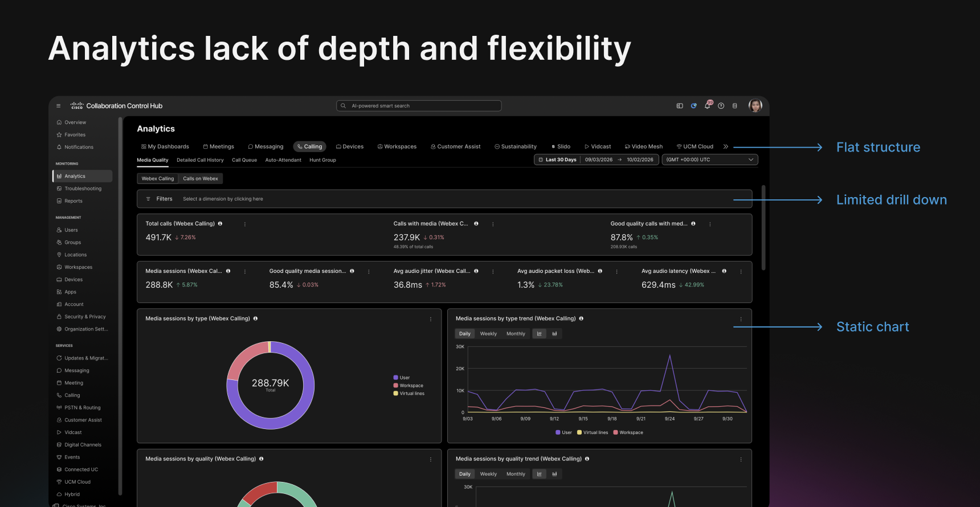Open Troubleshooting in the sidebar
Screen dimensions: 980x507
point(82,189)
